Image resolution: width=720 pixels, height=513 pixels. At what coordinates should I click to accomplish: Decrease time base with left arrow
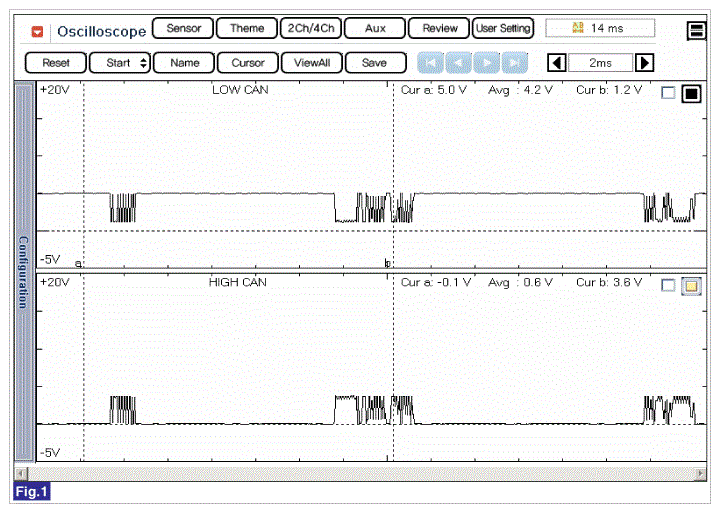(x=558, y=63)
